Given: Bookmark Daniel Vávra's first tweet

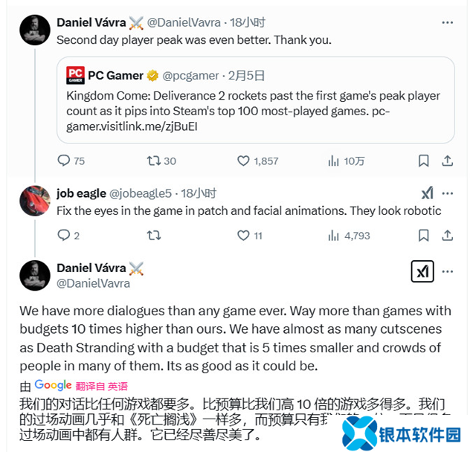Looking at the screenshot, I should pos(423,161).
